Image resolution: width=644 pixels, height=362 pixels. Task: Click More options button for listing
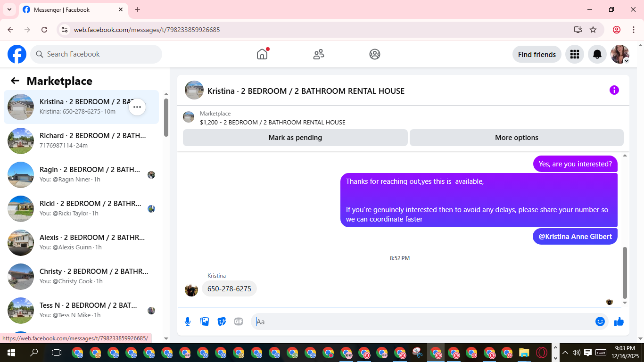pyautogui.click(x=517, y=138)
